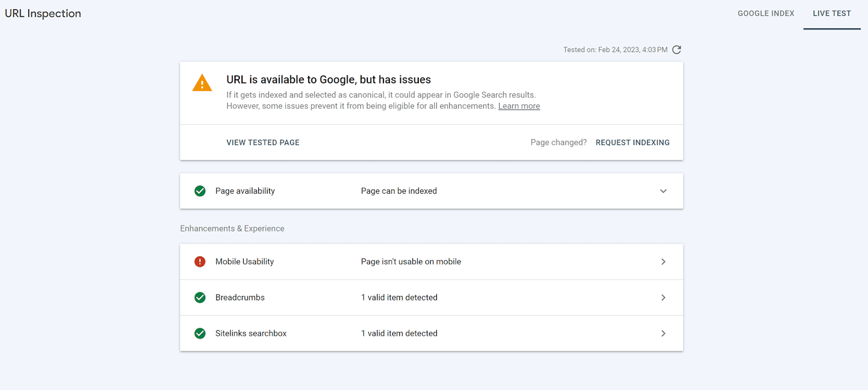Screen dimensions: 868x390
Task: Click the orange warning triangle icon
Action: click(202, 83)
